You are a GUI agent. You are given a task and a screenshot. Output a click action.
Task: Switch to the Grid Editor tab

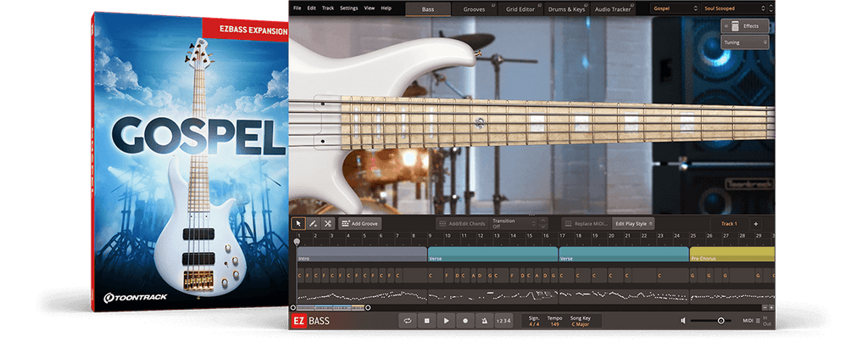tap(520, 8)
